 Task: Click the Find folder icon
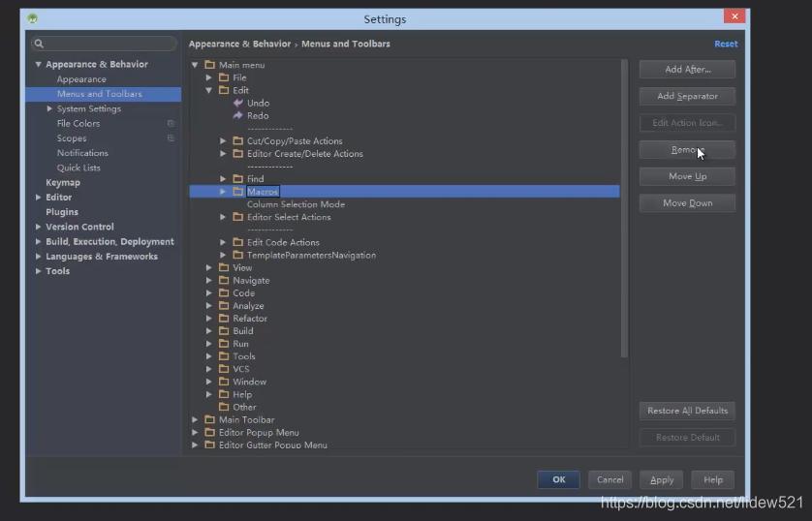tap(237, 178)
